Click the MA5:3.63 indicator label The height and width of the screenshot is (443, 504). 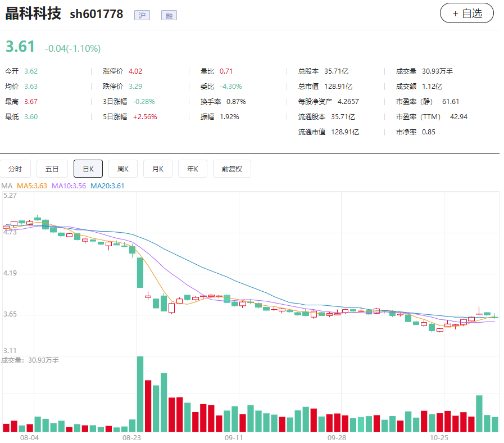coord(32,186)
